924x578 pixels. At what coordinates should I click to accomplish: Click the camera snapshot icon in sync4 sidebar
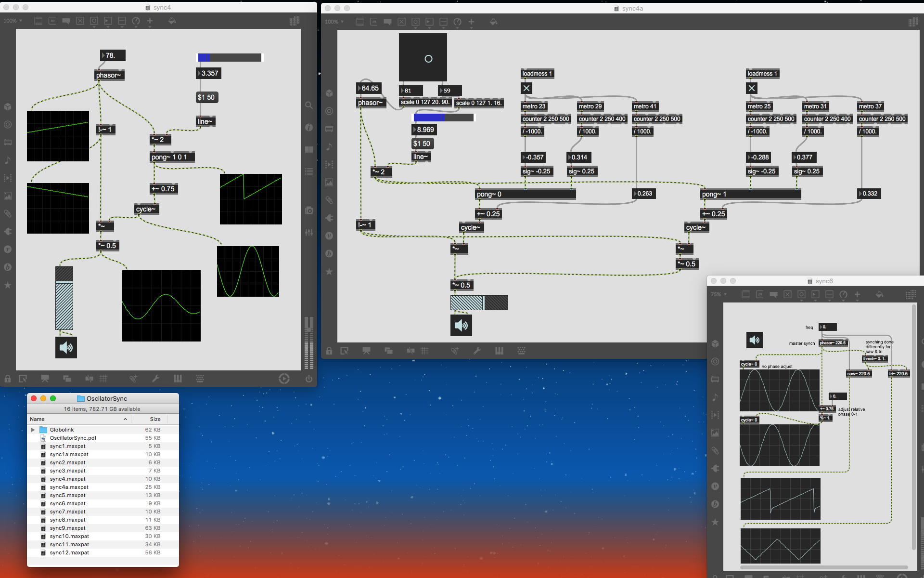309,210
